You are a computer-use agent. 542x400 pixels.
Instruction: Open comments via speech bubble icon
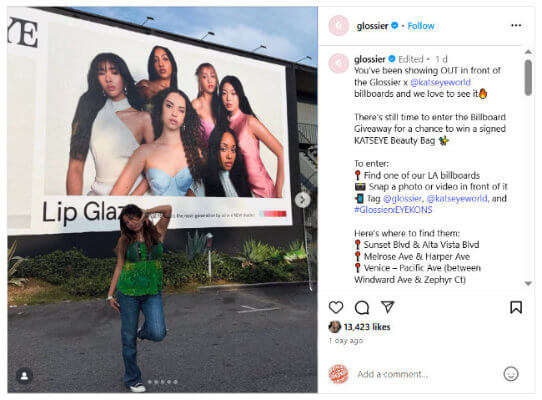(x=362, y=307)
